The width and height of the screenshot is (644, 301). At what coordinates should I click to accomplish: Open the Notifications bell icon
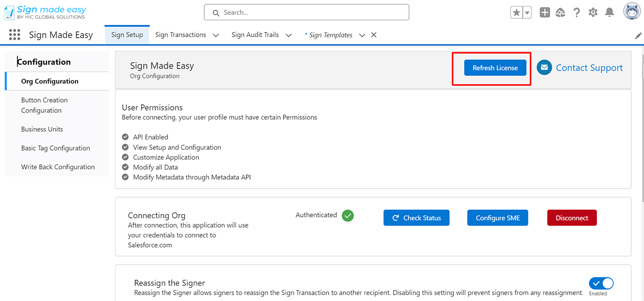point(610,13)
